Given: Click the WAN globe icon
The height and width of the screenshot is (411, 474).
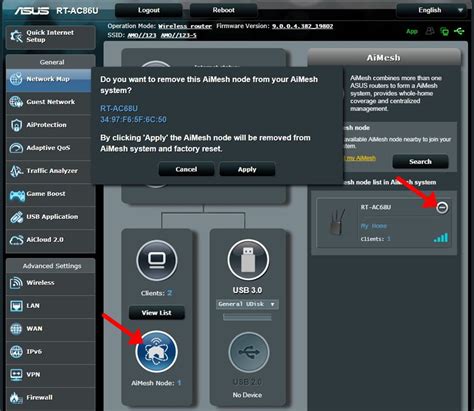Looking at the screenshot, I should pyautogui.click(x=16, y=329).
